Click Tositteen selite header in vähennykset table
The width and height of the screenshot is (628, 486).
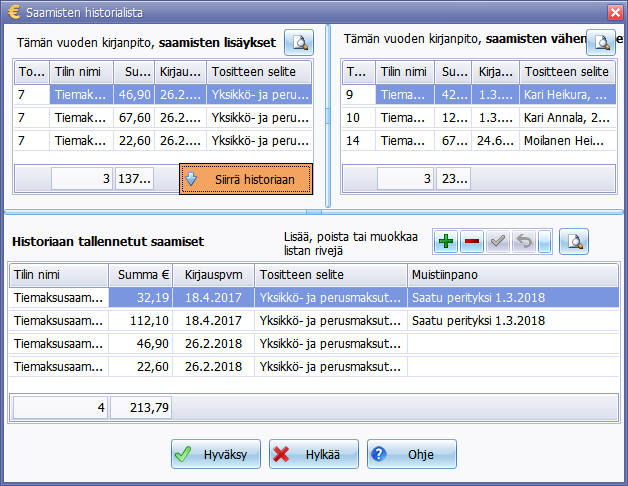(567, 72)
